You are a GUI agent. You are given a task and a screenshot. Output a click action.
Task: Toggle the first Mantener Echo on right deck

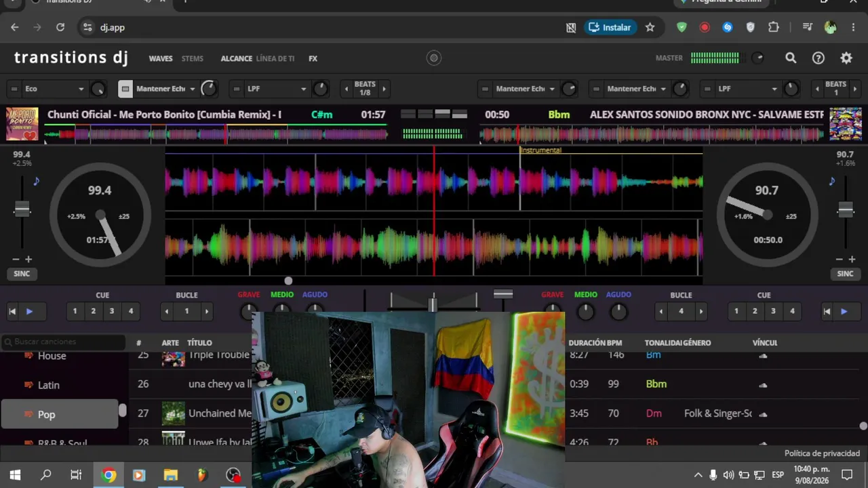pos(484,89)
